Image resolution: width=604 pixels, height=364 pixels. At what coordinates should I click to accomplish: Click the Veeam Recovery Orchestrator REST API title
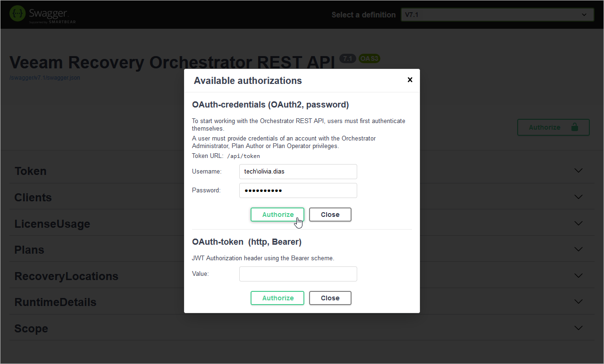point(172,62)
